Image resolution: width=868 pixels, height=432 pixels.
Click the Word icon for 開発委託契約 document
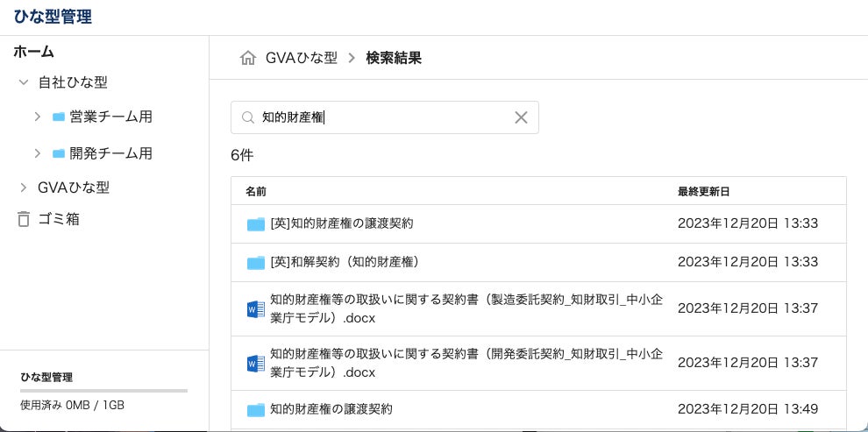pos(255,363)
